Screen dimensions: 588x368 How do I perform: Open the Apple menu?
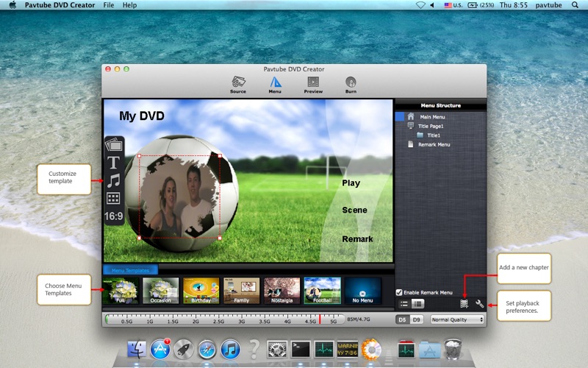pyautogui.click(x=12, y=5)
